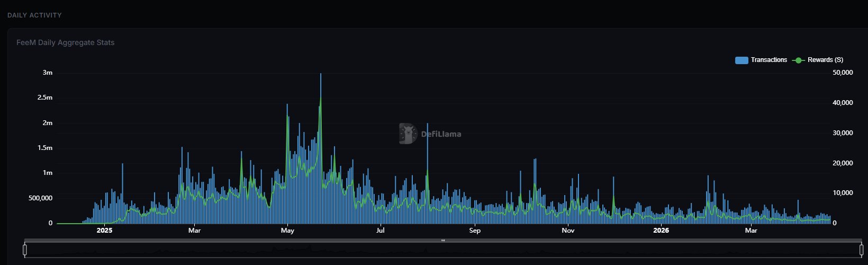868x265 pixels.
Task: Grab the left zoom slider handle
Action: click(24, 249)
